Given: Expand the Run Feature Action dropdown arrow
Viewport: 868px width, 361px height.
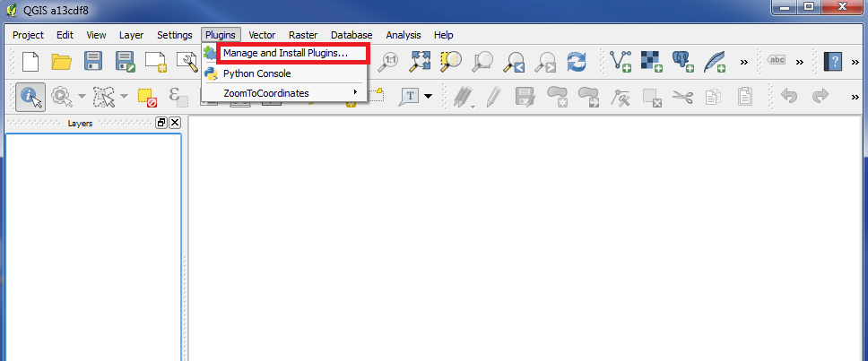Looking at the screenshot, I should click(x=82, y=97).
